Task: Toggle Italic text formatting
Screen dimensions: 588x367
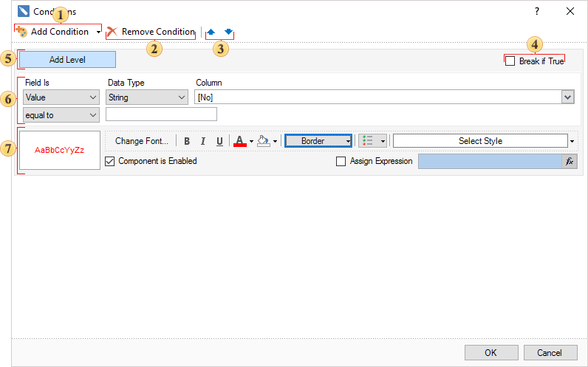Action: pos(203,141)
